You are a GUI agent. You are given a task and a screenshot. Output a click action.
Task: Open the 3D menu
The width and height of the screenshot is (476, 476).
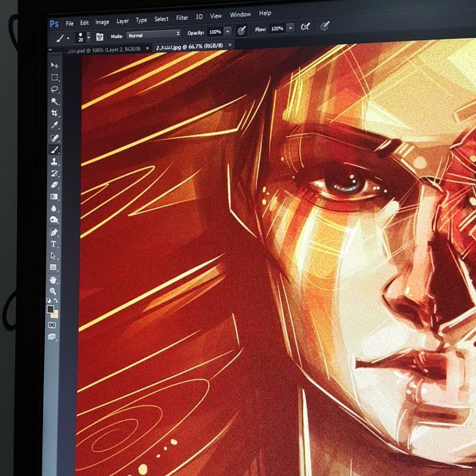[199, 17]
